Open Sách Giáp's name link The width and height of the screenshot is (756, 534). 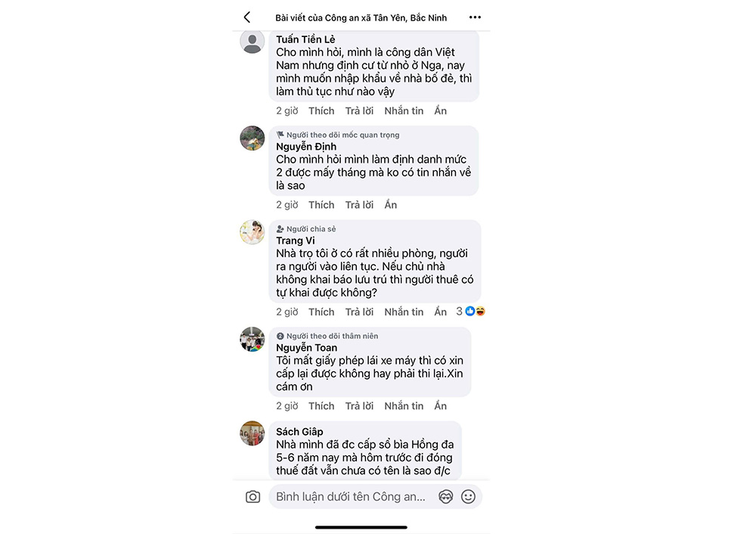click(x=299, y=432)
